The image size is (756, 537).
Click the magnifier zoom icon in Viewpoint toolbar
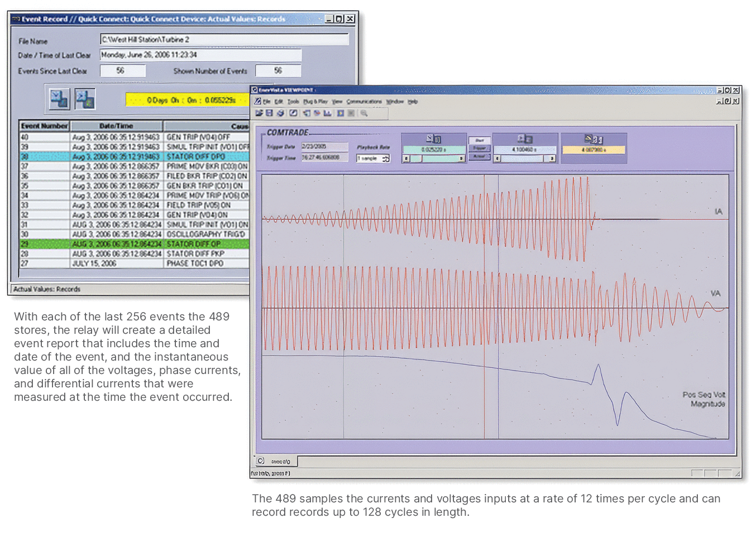pos(364,113)
